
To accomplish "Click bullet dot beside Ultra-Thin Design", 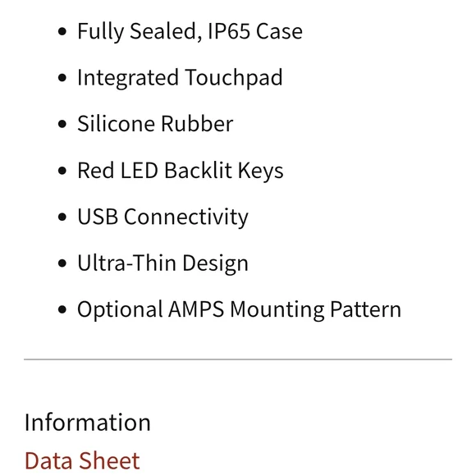I will [62, 263].
